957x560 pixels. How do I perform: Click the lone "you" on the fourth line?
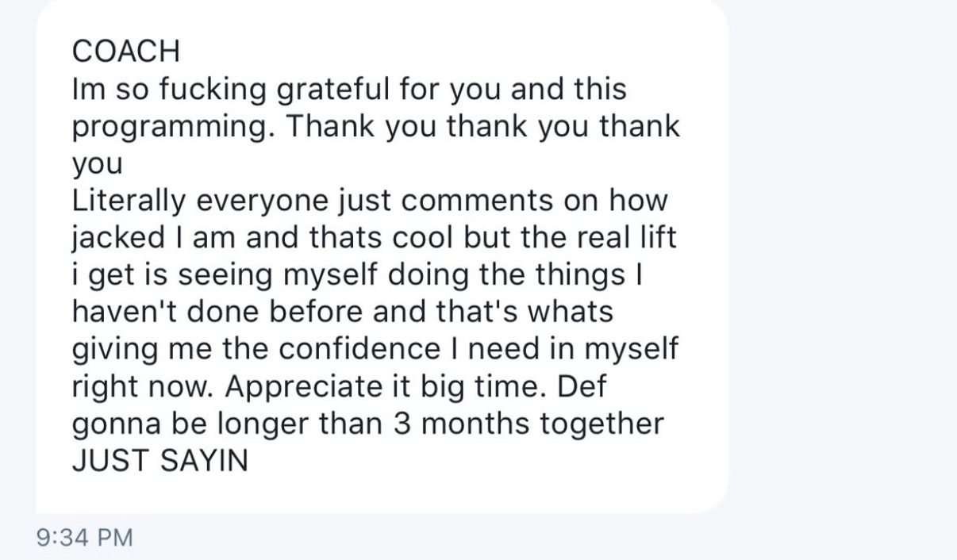point(98,166)
